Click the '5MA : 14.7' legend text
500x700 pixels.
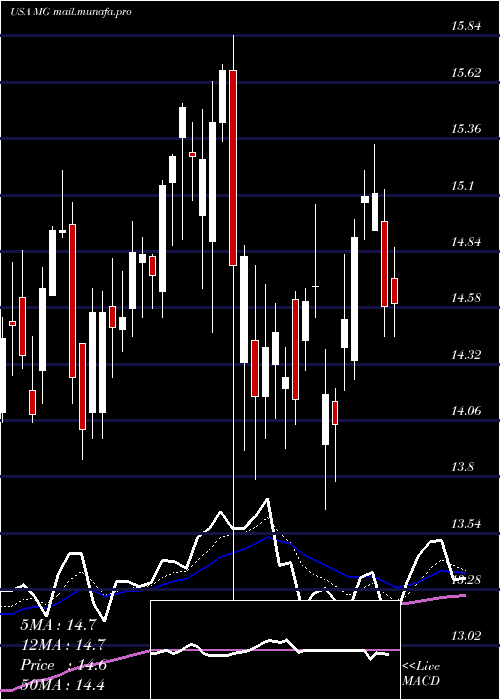coord(58,625)
